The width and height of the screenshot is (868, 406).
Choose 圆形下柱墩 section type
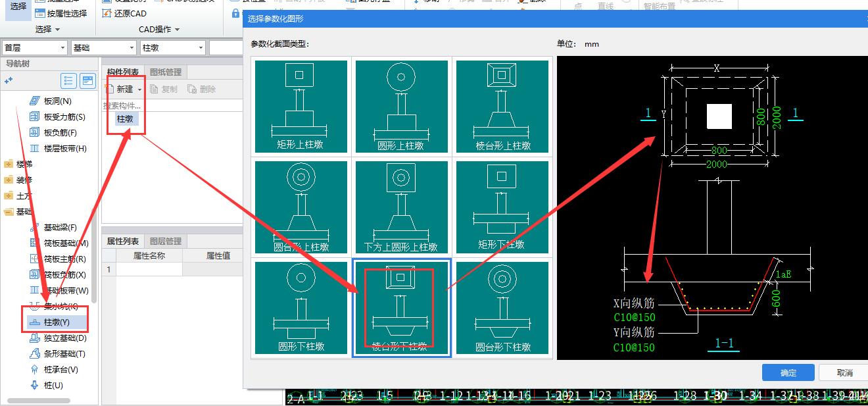click(x=301, y=308)
